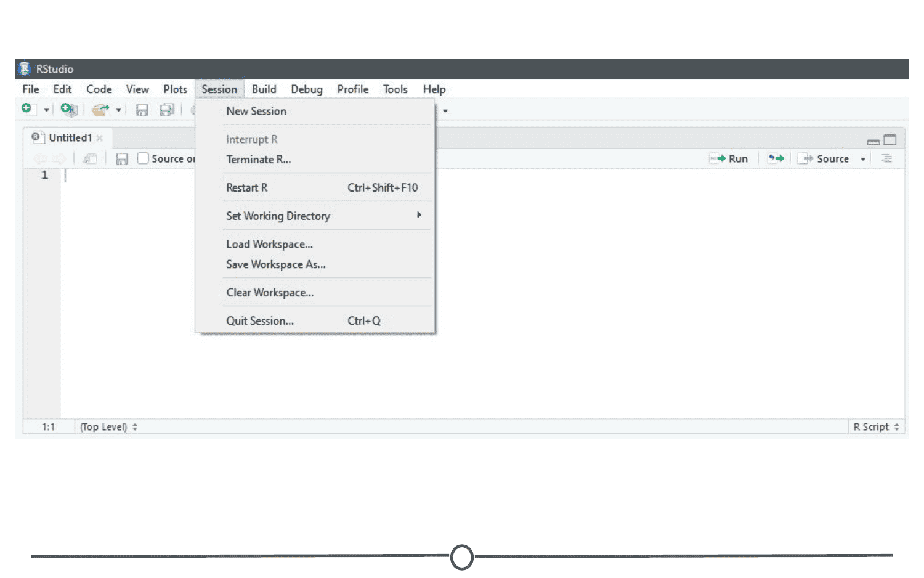Select Clear Workspace... menu entry
Viewport: 924px width, 578px height.
[315, 293]
